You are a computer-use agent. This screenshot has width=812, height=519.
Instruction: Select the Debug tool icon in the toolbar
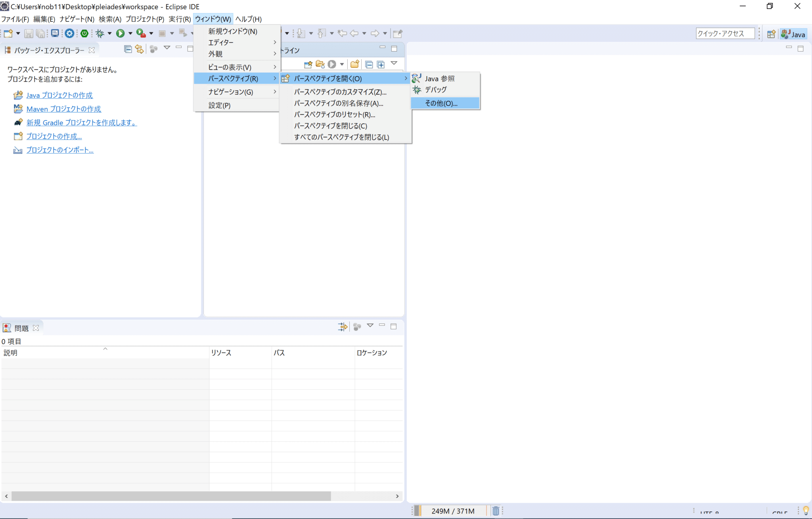click(x=100, y=33)
